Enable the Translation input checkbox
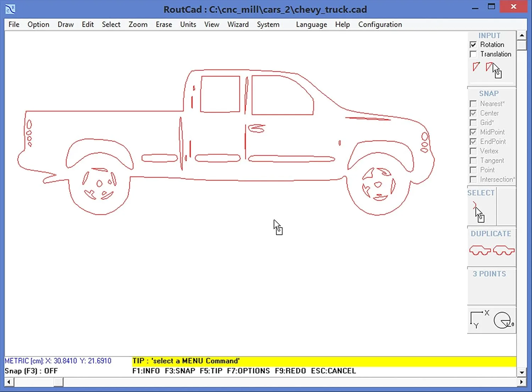 [x=473, y=54]
